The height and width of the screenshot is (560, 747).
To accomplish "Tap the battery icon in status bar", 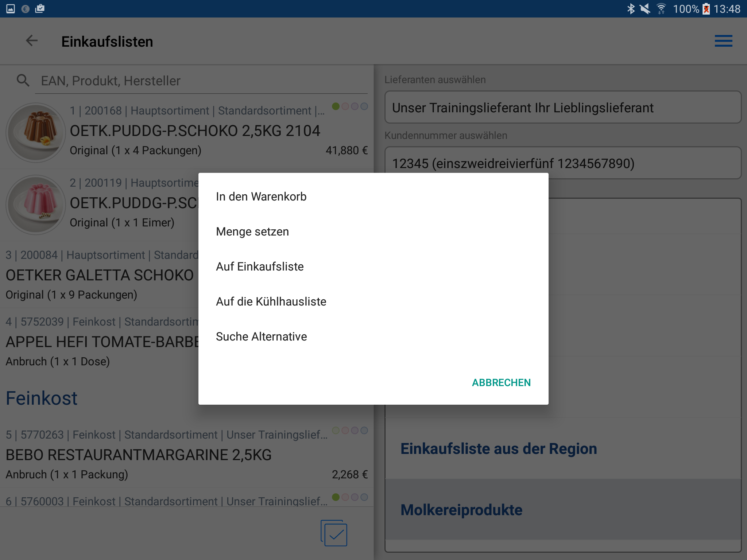I will [706, 9].
